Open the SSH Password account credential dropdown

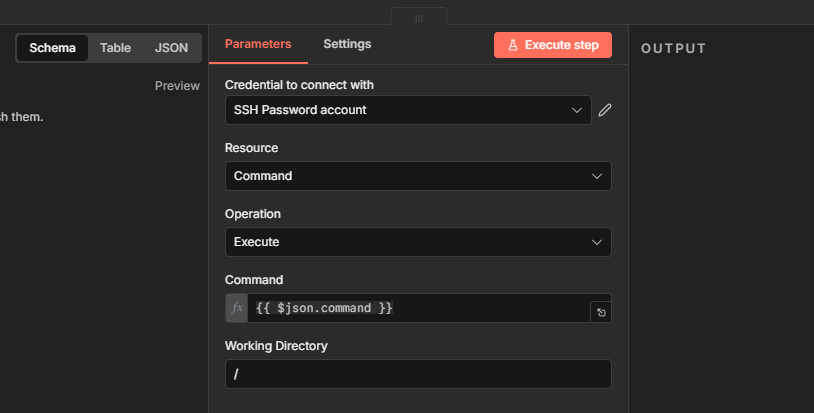pos(400,110)
